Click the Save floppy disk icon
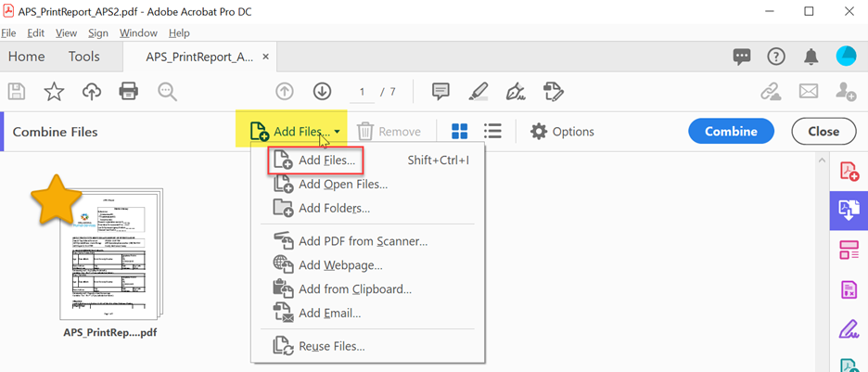The image size is (868, 372). tap(17, 91)
